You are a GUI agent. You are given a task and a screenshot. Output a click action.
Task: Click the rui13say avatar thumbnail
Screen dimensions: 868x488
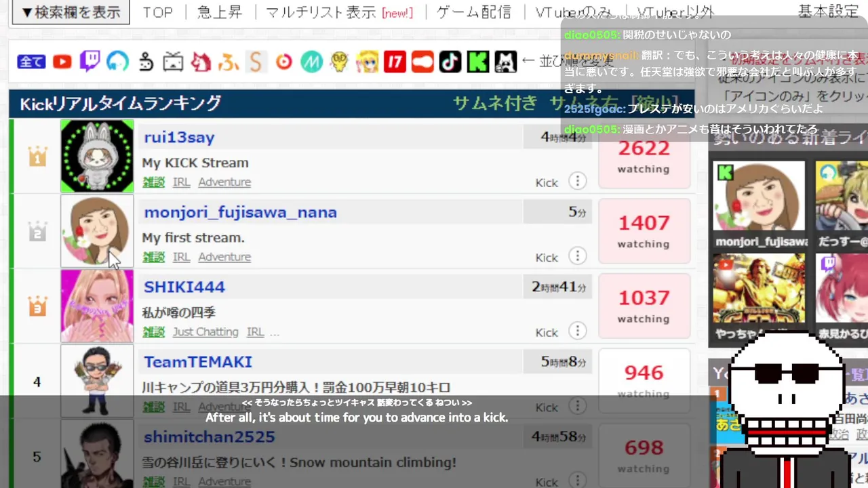tap(97, 156)
